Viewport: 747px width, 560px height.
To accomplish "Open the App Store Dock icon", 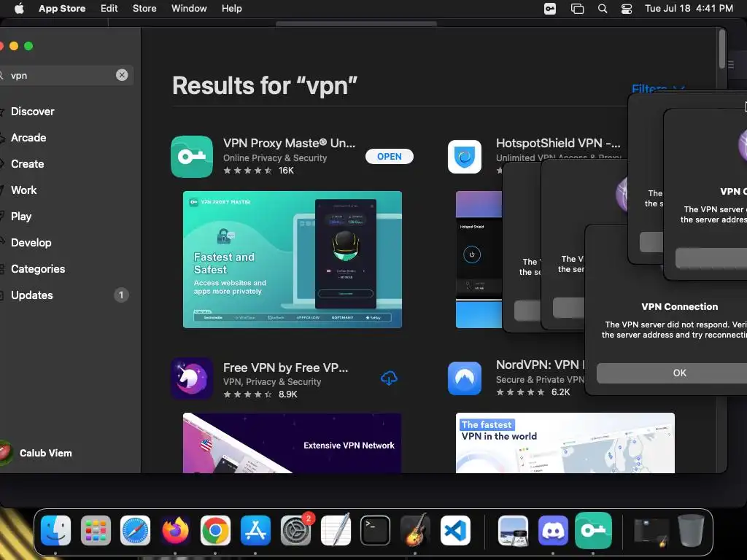I will pos(255,530).
